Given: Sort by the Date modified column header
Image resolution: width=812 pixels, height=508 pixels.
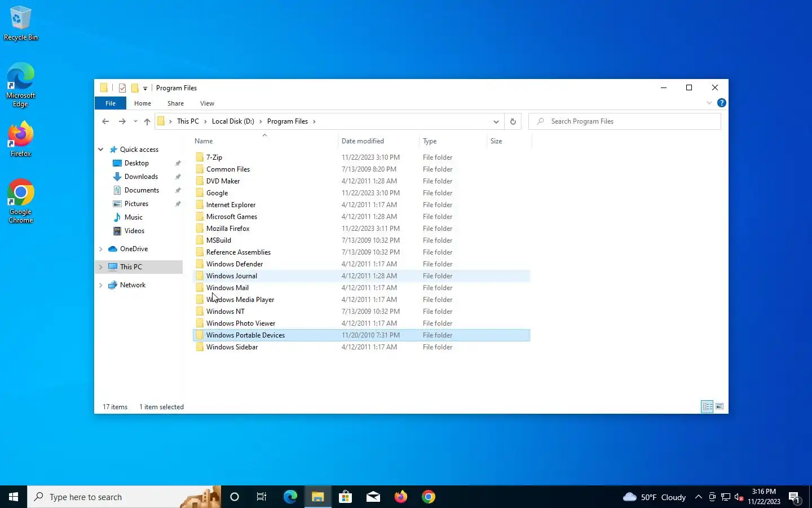Looking at the screenshot, I should tap(378, 141).
